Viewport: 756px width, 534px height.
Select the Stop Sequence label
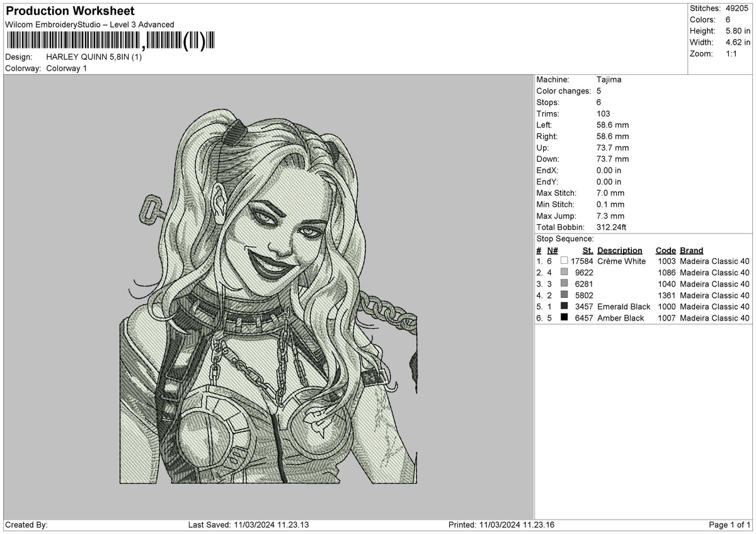(565, 239)
